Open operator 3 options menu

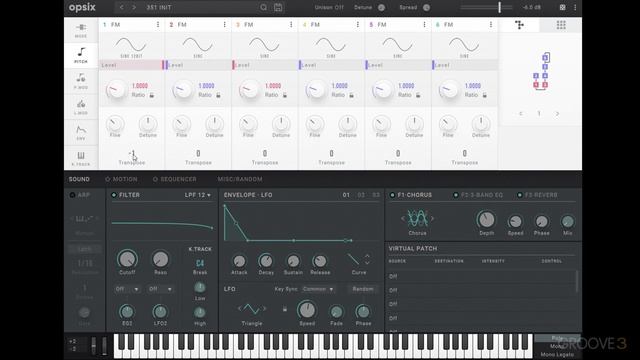click(x=291, y=24)
